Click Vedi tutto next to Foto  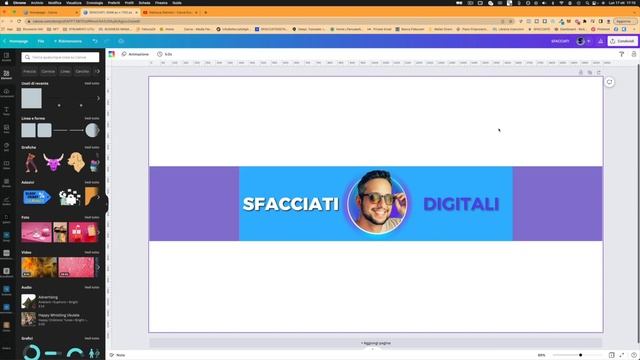point(92,218)
